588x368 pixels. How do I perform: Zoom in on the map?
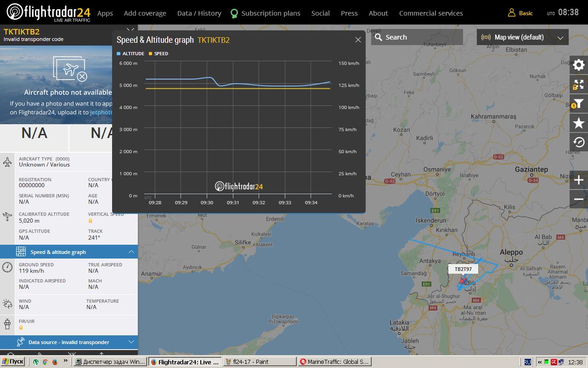point(579,180)
